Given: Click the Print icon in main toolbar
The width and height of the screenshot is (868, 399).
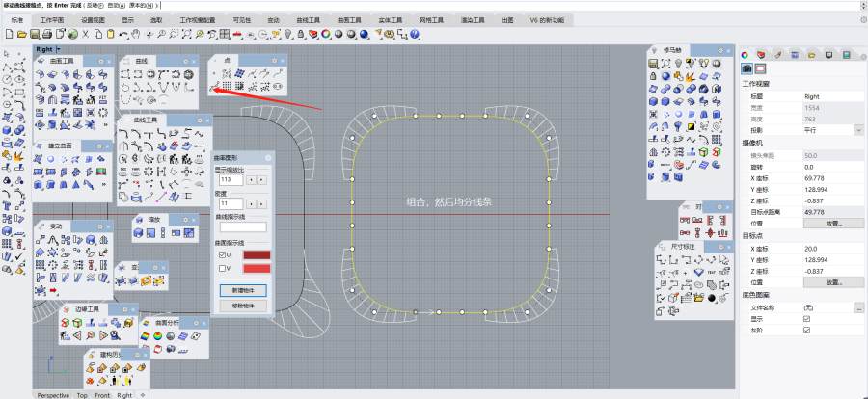Looking at the screenshot, I should (47, 34).
